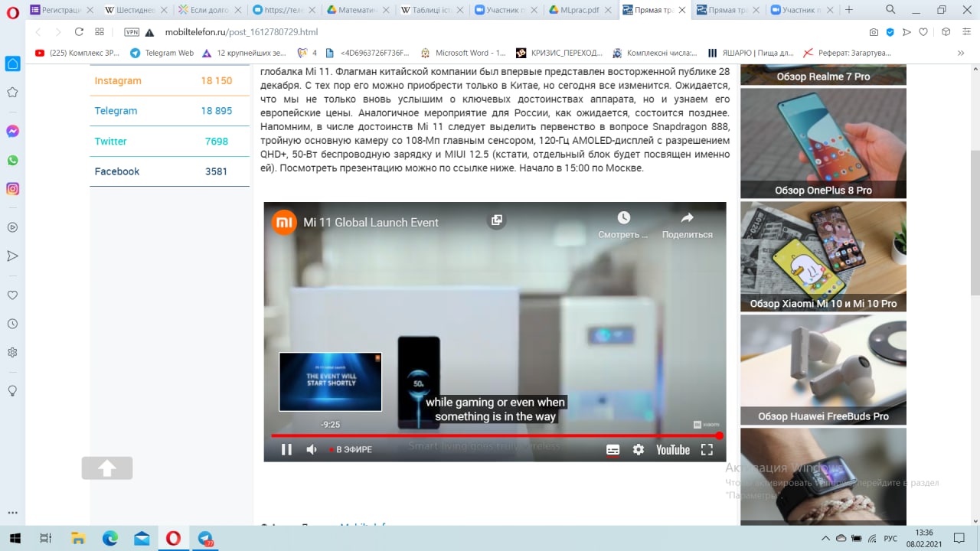Add page to bookmarks heart icon
The height and width of the screenshot is (551, 980).
pyautogui.click(x=923, y=32)
